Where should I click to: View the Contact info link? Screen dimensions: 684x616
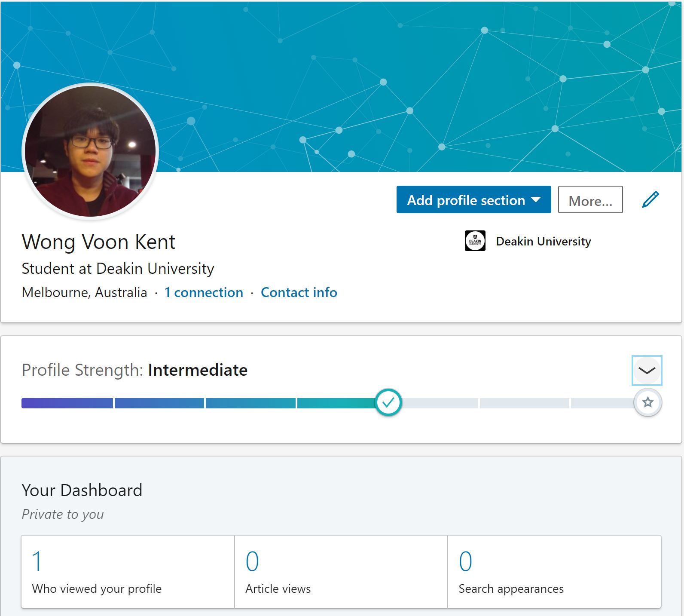point(299,292)
